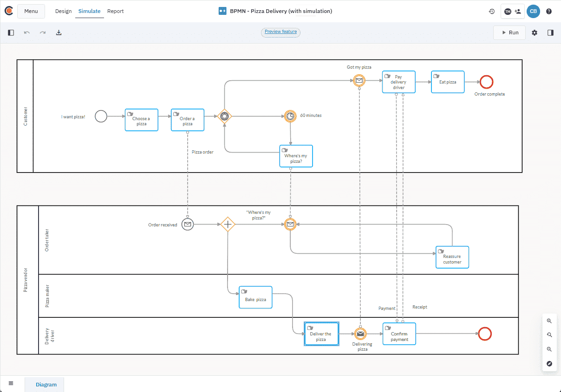The image size is (561, 392).
Task: Switch to the Simulate tab
Action: coord(89,11)
